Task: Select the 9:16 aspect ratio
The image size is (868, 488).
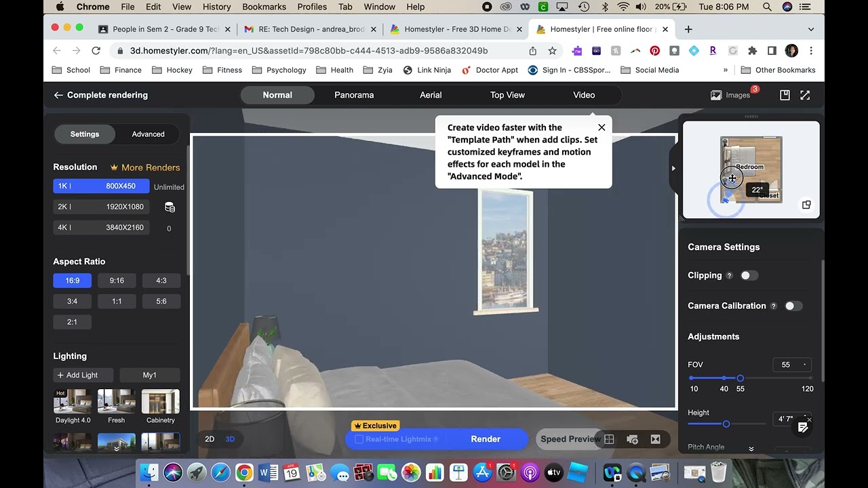Action: [117, 281]
